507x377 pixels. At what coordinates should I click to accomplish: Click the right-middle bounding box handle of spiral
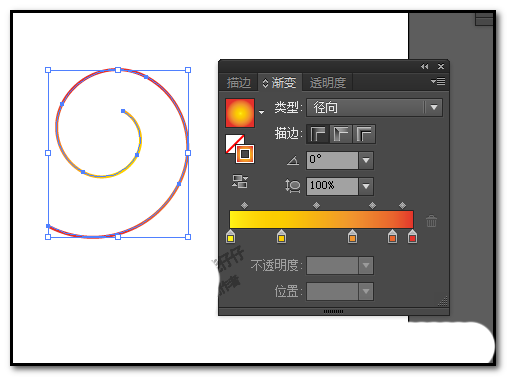(188, 153)
